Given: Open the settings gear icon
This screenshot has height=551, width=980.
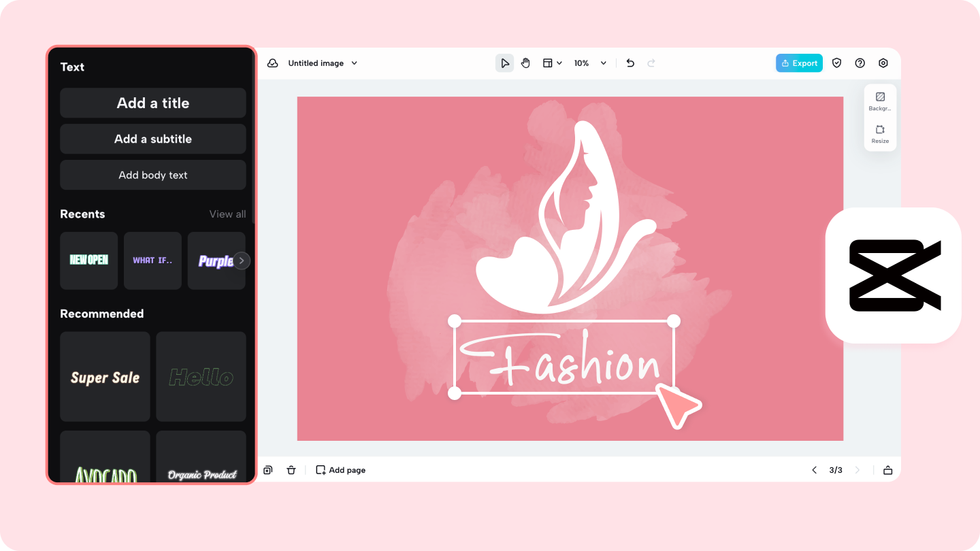Looking at the screenshot, I should (x=883, y=63).
